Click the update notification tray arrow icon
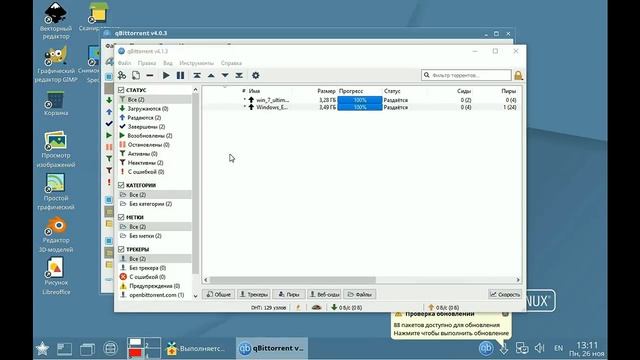Viewport: 640px width, 360px height. click(504, 348)
